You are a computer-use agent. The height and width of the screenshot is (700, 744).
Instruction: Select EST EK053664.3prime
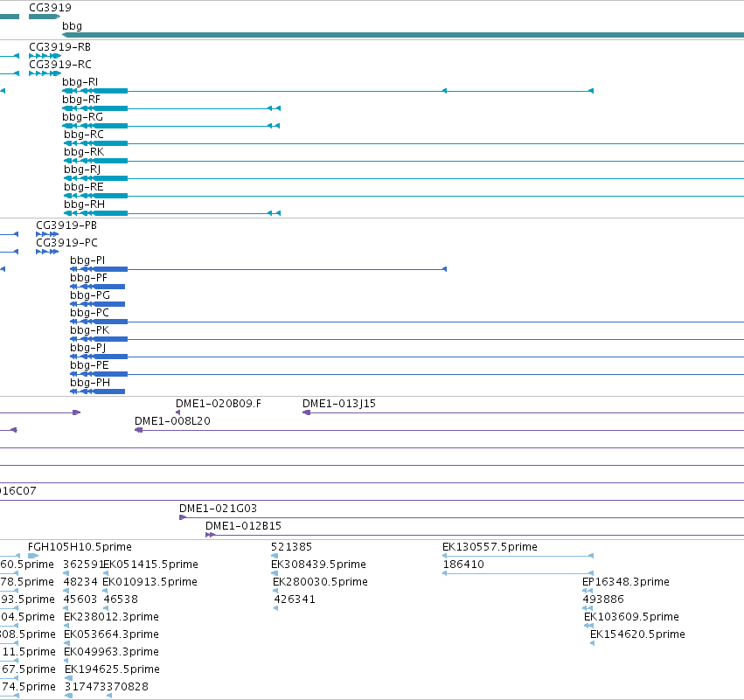click(112, 634)
